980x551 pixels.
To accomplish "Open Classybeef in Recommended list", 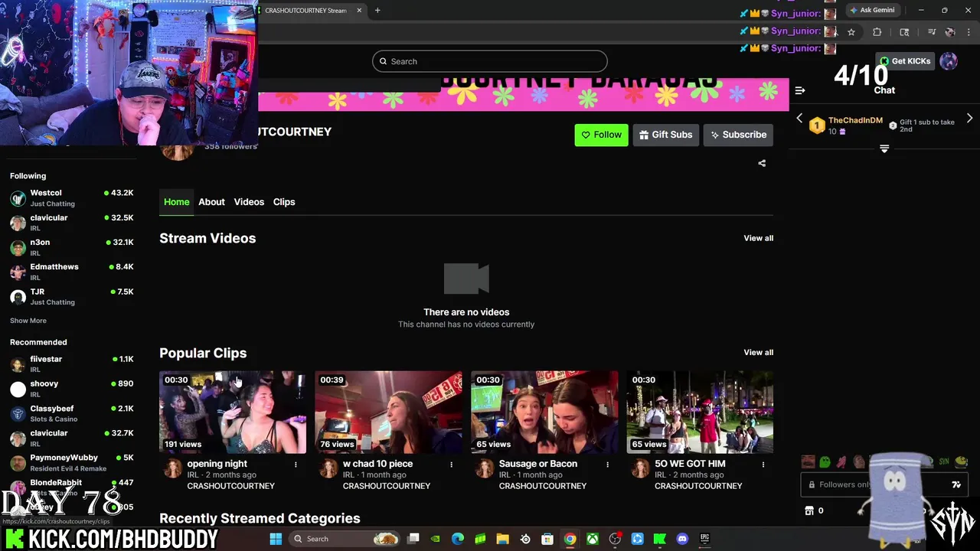I will coord(71,413).
